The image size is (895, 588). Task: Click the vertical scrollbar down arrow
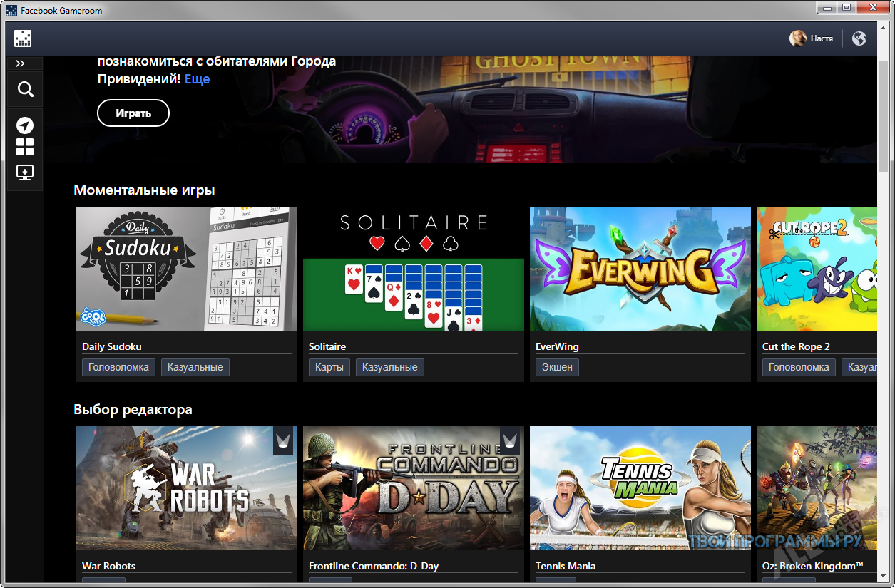tap(883, 577)
